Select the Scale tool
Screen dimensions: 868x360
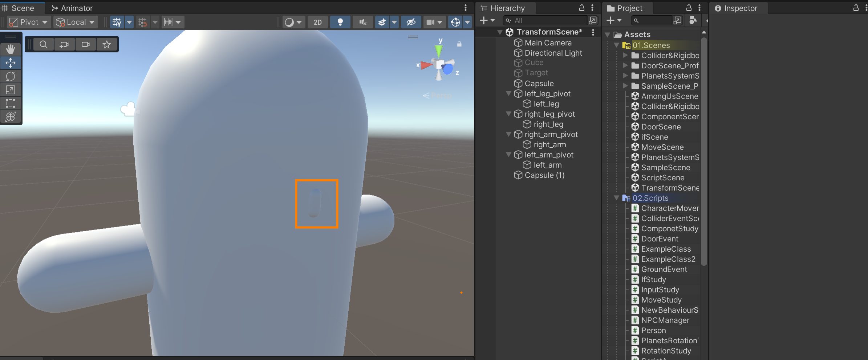tap(11, 90)
